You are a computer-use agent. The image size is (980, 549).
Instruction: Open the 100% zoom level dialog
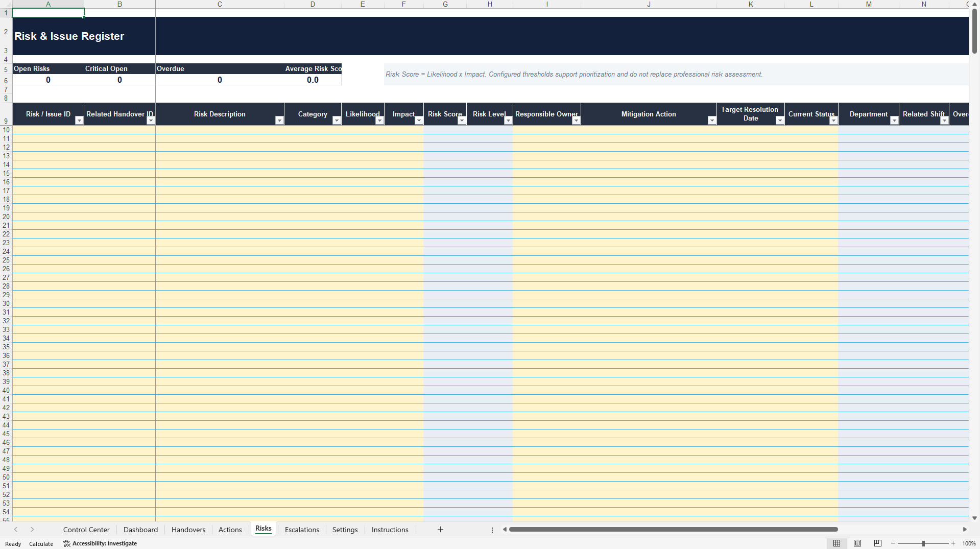(969, 543)
